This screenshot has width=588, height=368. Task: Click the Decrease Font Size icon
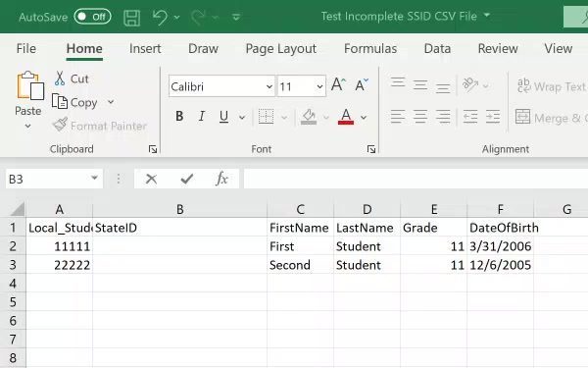(362, 84)
